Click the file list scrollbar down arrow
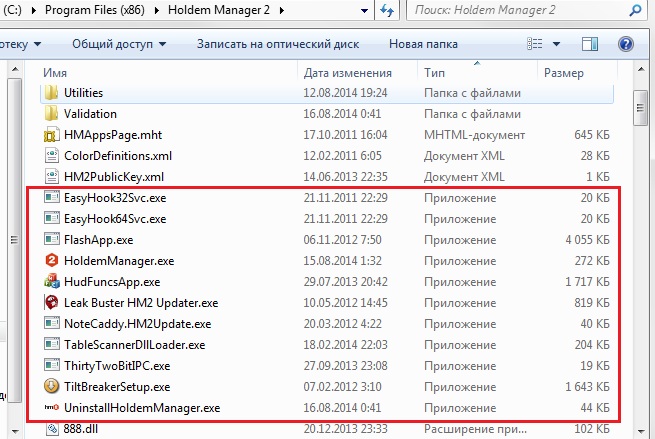Viewport: 655px width, 439px height. [641, 431]
